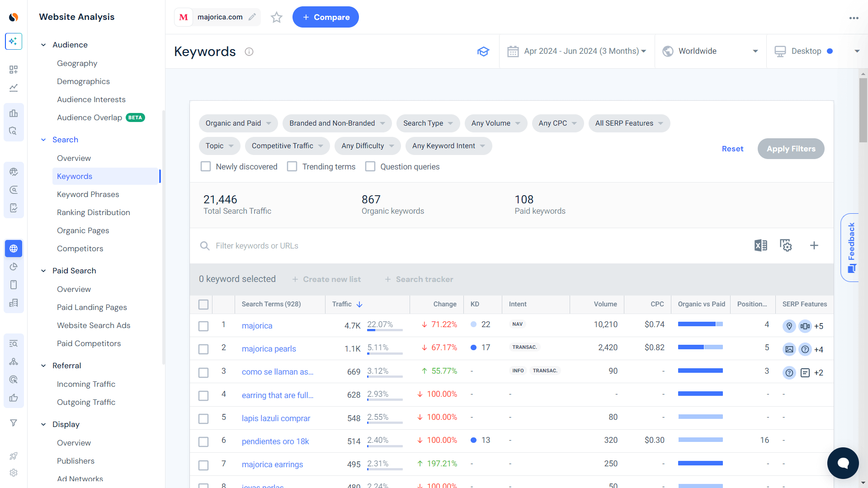Click the Organic vs Paid bar for majorica pearls
Image resolution: width=868 pixels, height=488 pixels.
coord(700,347)
